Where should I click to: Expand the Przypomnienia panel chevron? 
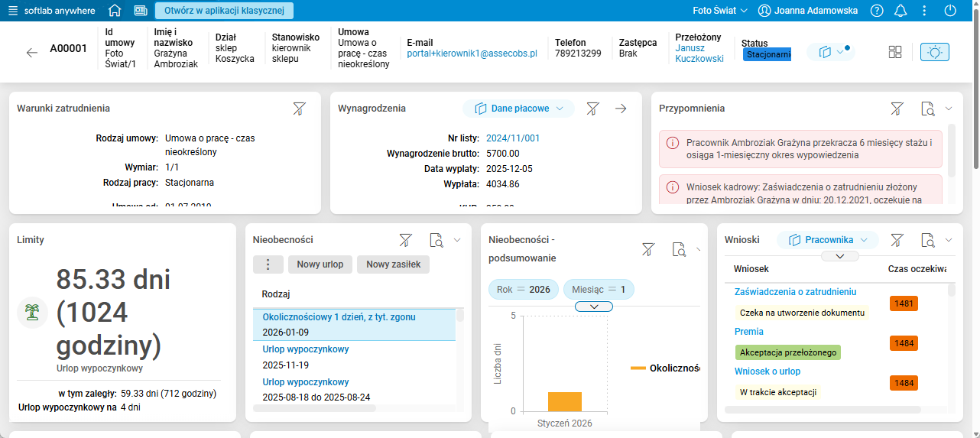pos(949,109)
